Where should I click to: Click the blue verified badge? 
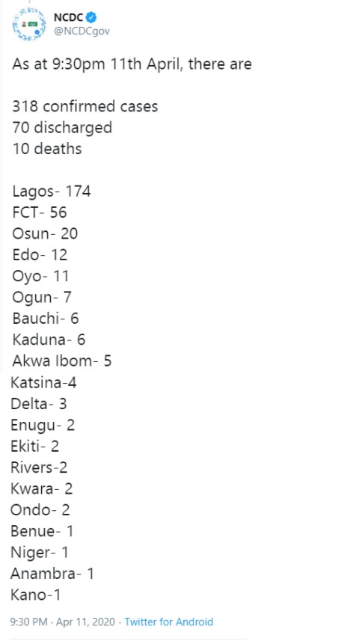click(92, 17)
